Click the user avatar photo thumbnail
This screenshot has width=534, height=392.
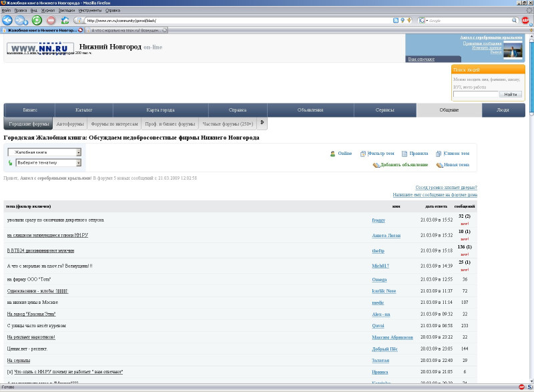tap(513, 51)
